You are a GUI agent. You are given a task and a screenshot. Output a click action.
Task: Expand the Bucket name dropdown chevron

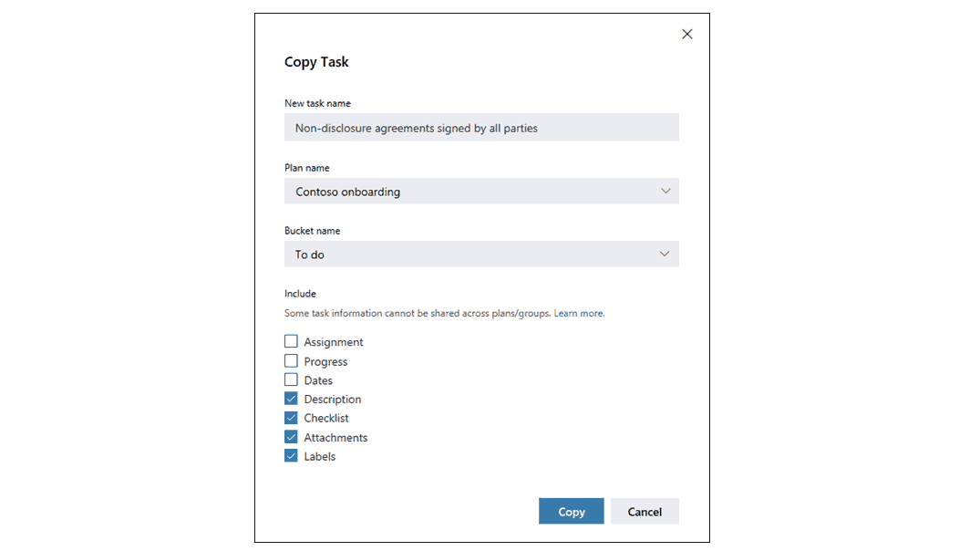click(665, 254)
